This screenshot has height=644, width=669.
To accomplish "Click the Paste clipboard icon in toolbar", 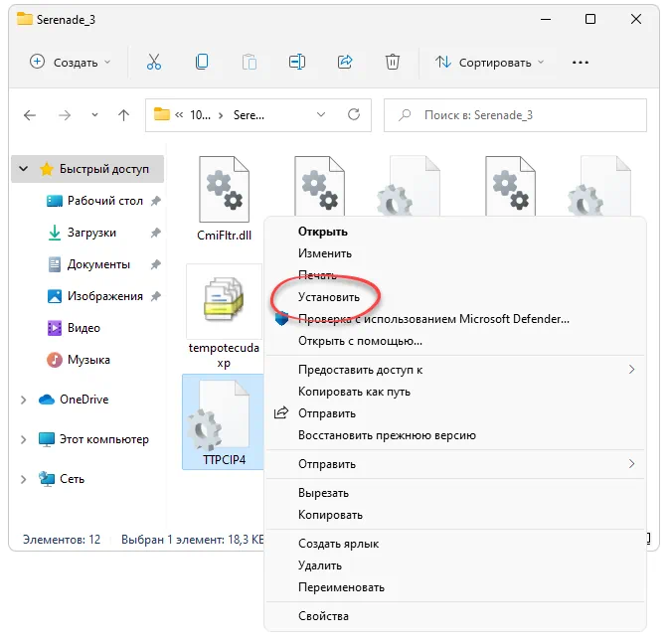I will click(x=250, y=63).
